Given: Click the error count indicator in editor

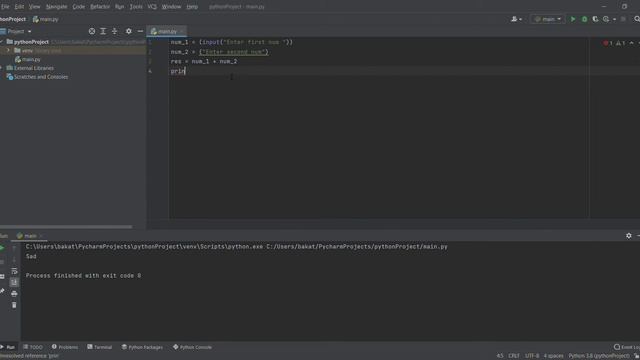Looking at the screenshot, I should point(608,43).
